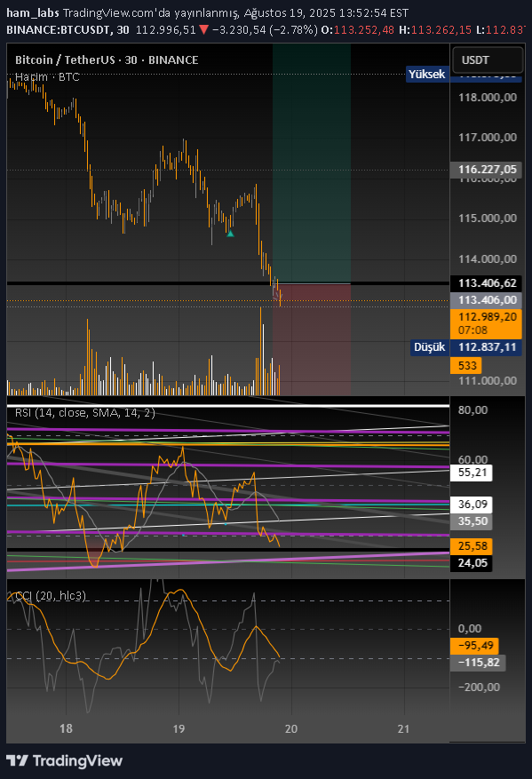Click the Düşük low price label
Image resolution: width=532 pixels, height=779 pixels.
[430, 346]
